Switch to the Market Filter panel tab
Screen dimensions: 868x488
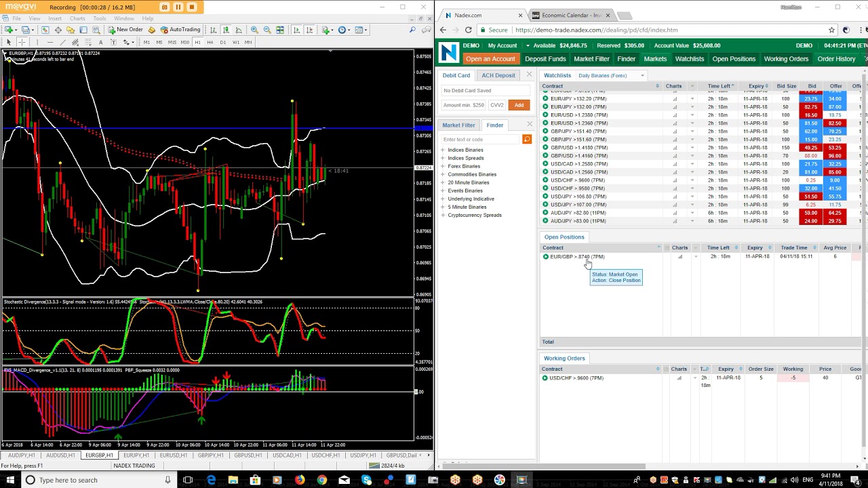click(458, 125)
